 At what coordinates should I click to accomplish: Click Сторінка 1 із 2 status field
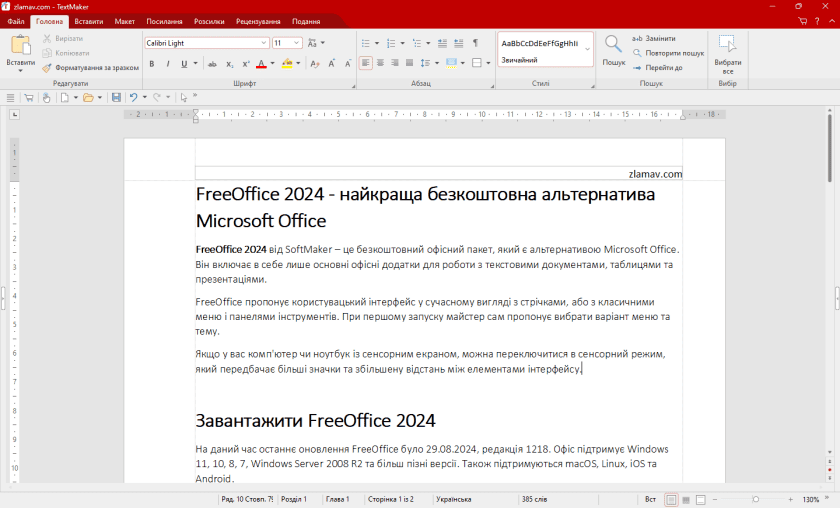391,499
